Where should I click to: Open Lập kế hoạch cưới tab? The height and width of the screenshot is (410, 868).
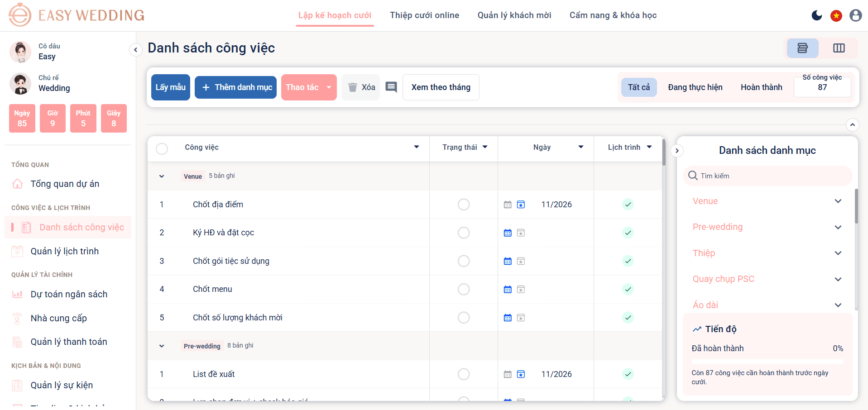point(335,15)
